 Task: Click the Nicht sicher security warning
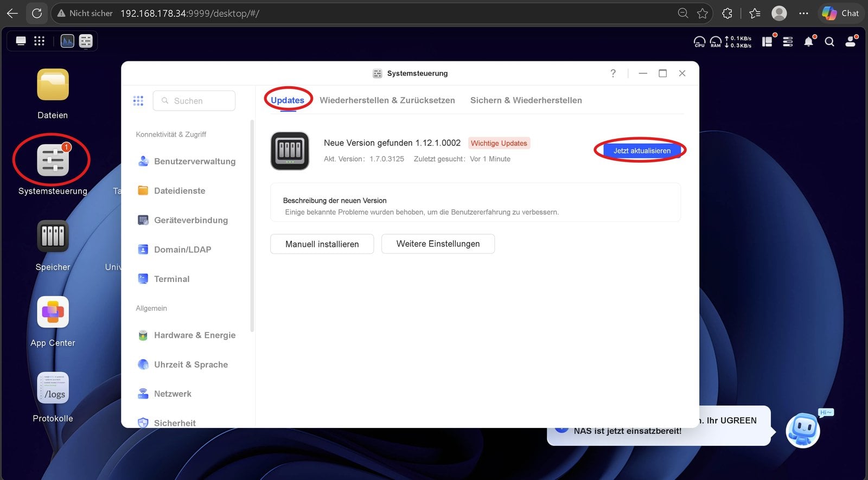pos(85,13)
